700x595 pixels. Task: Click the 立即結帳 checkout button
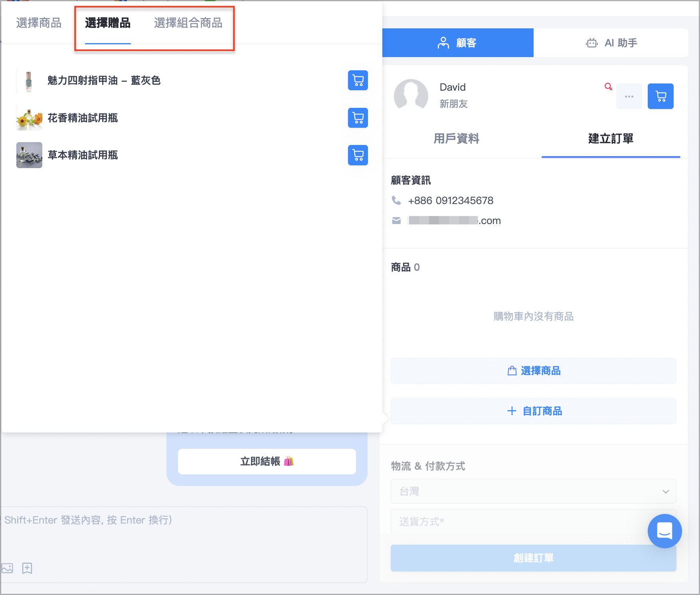tap(266, 462)
